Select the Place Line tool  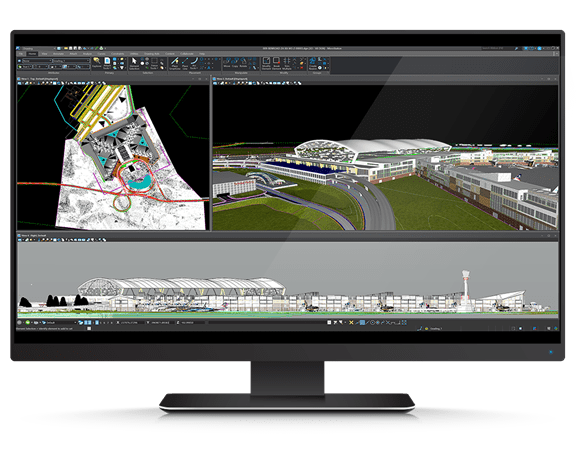pos(185,63)
